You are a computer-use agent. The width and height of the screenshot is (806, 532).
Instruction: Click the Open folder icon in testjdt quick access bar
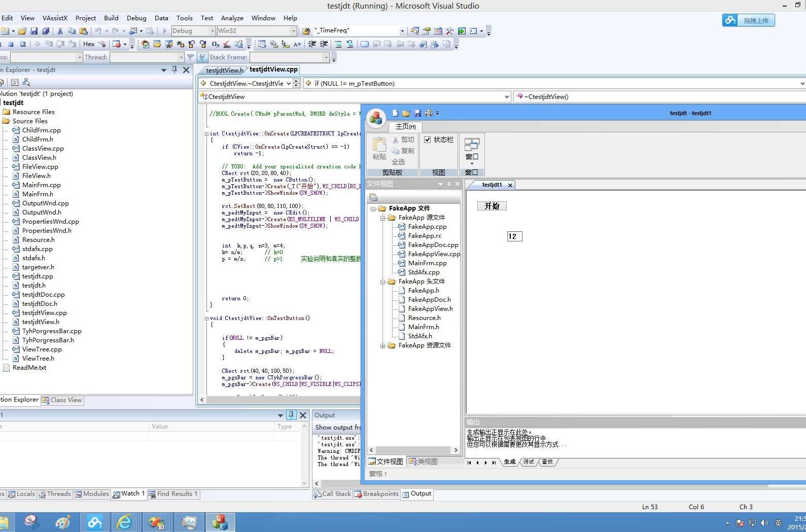pyautogui.click(x=406, y=113)
